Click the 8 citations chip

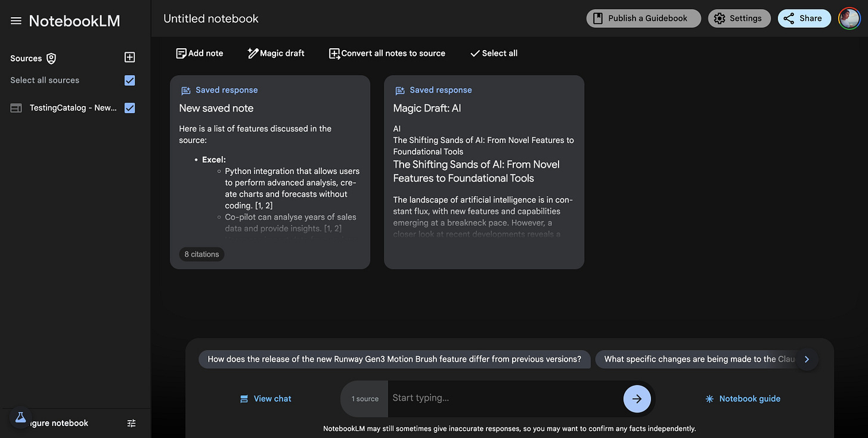201,254
